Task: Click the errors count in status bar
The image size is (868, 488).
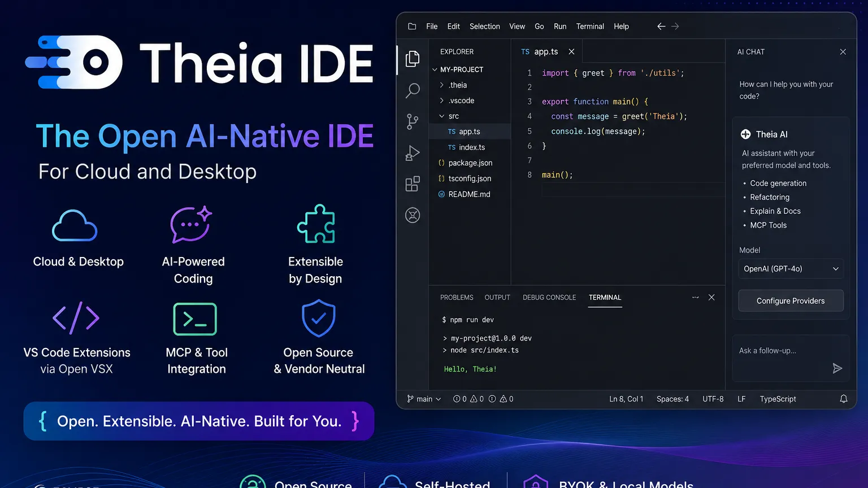Action: 460,399
